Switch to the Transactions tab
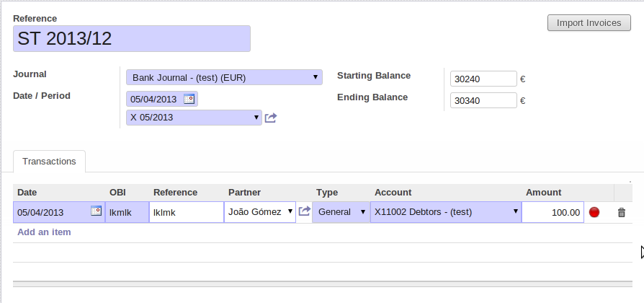The height and width of the screenshot is (303, 644). click(49, 162)
